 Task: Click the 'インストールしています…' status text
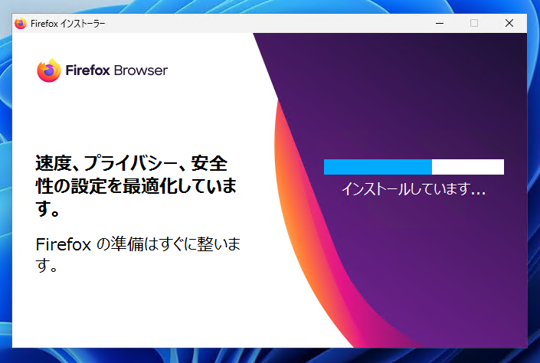413,189
